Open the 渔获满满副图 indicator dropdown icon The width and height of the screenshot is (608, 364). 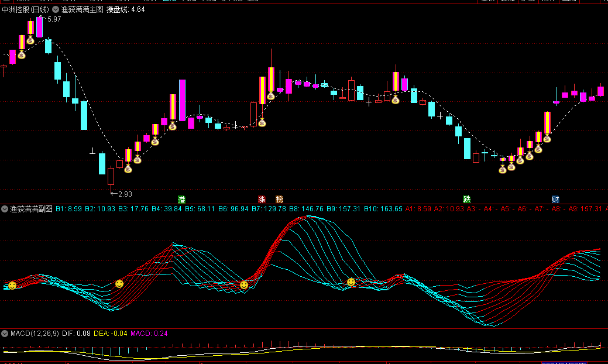click(x=5, y=209)
